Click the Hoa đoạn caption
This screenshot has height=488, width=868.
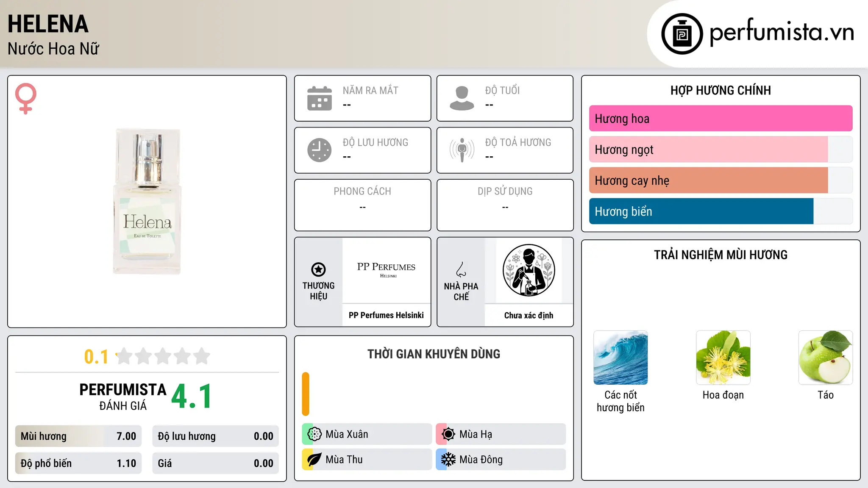point(723,395)
